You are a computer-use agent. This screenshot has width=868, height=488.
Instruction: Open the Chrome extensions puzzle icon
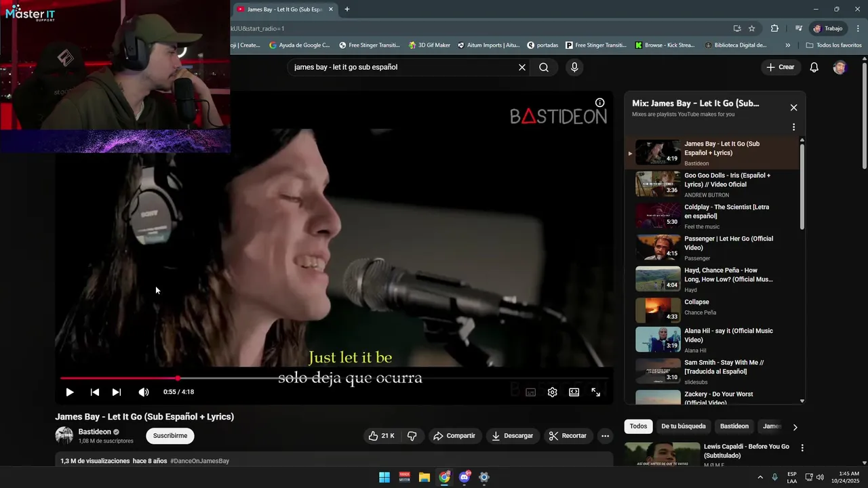tap(774, 28)
